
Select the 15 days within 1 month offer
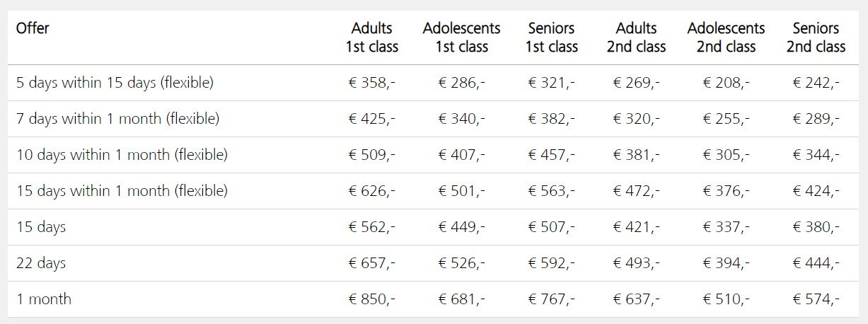tap(122, 191)
